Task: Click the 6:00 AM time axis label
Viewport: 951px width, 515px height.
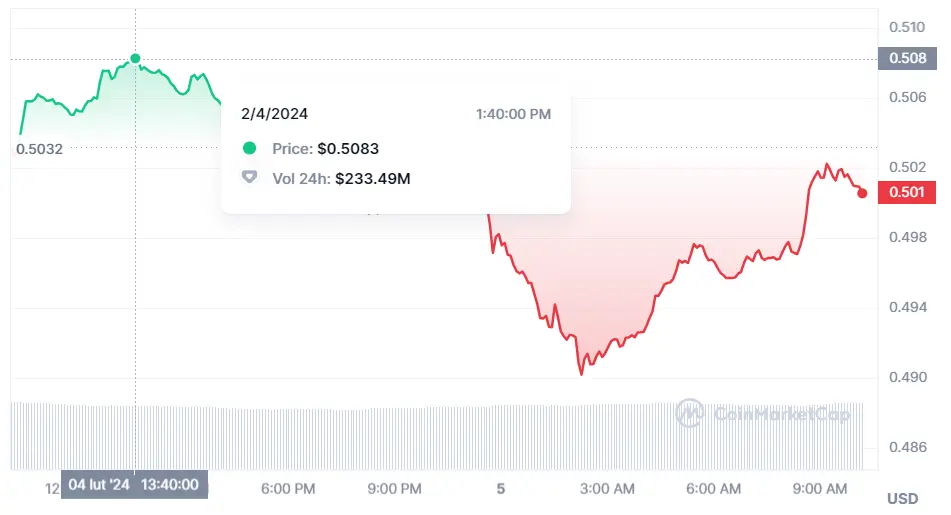Action: click(x=714, y=488)
